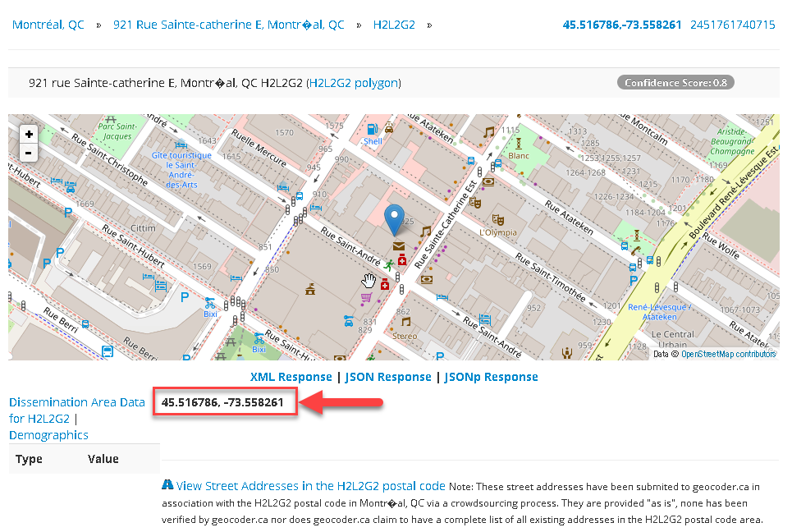
Task: Open the Demographics link
Action: coord(48,435)
